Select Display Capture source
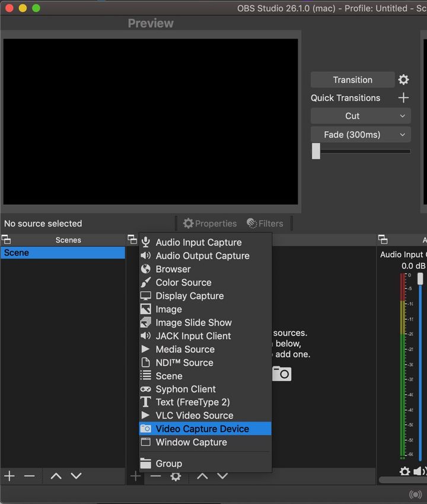This screenshot has height=504, width=427. pyautogui.click(x=205, y=296)
